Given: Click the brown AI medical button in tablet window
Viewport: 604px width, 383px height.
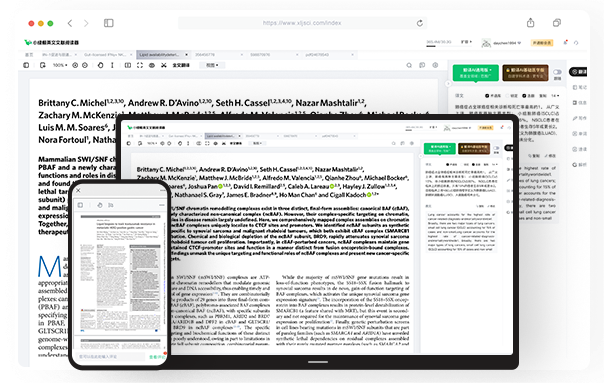Looking at the screenshot, I should pyautogui.click(x=474, y=148).
